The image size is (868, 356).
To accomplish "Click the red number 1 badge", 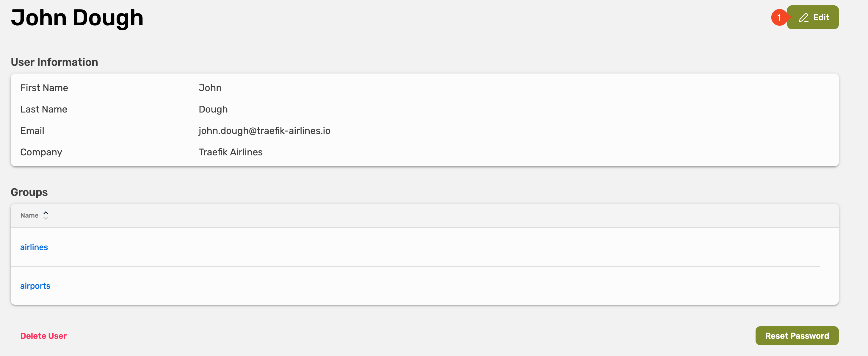I will (779, 18).
